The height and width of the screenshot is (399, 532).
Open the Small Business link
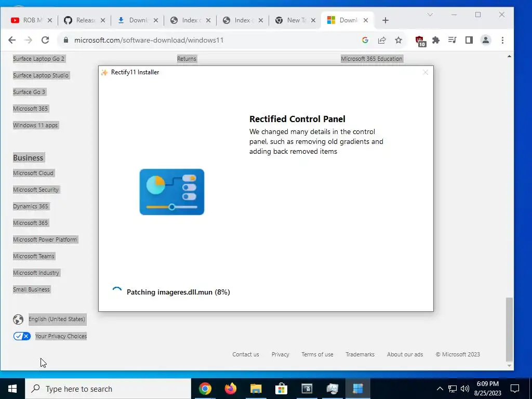click(31, 289)
